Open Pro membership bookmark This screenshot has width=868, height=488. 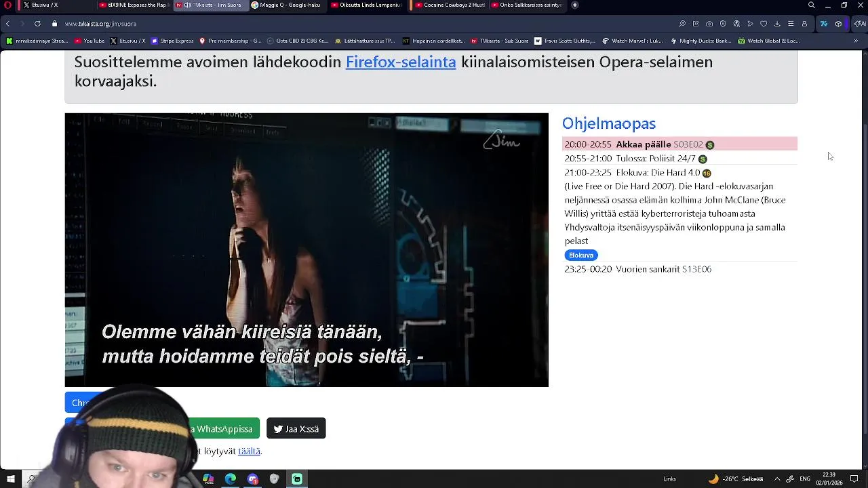pyautogui.click(x=230, y=41)
